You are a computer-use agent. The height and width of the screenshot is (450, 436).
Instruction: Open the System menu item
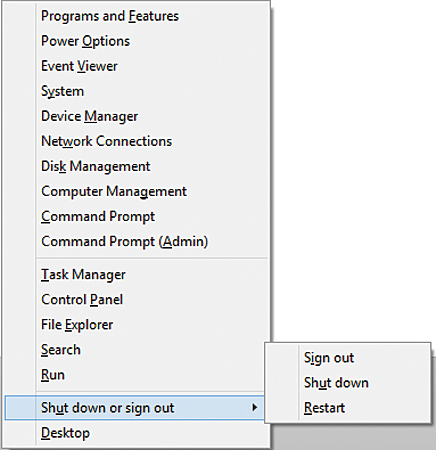coord(62,91)
